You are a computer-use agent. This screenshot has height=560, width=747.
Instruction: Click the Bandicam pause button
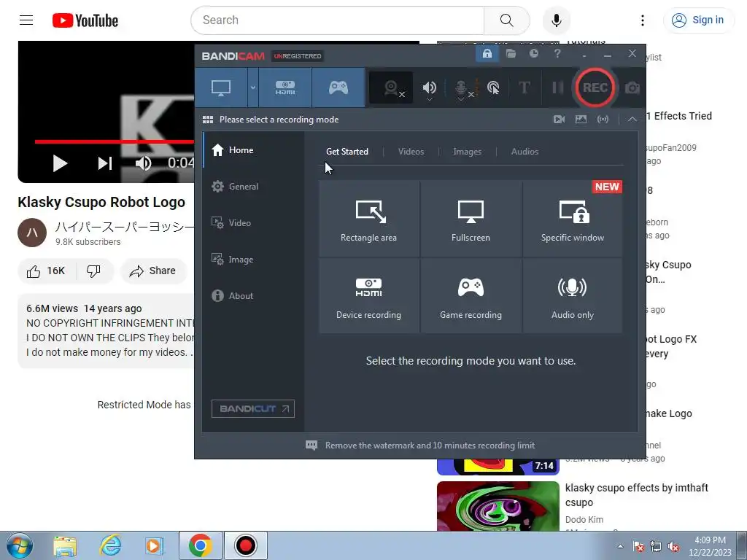pos(557,87)
